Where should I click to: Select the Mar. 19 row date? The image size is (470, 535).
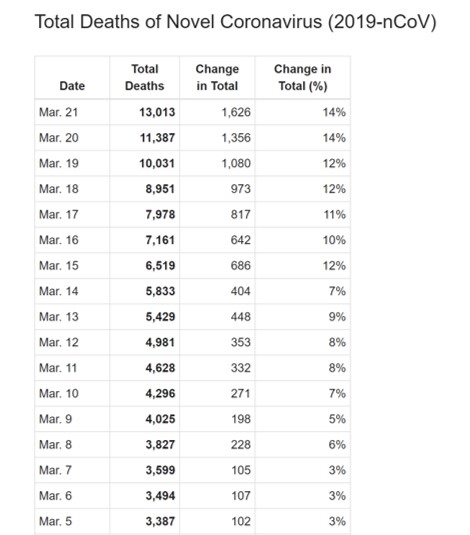(59, 163)
